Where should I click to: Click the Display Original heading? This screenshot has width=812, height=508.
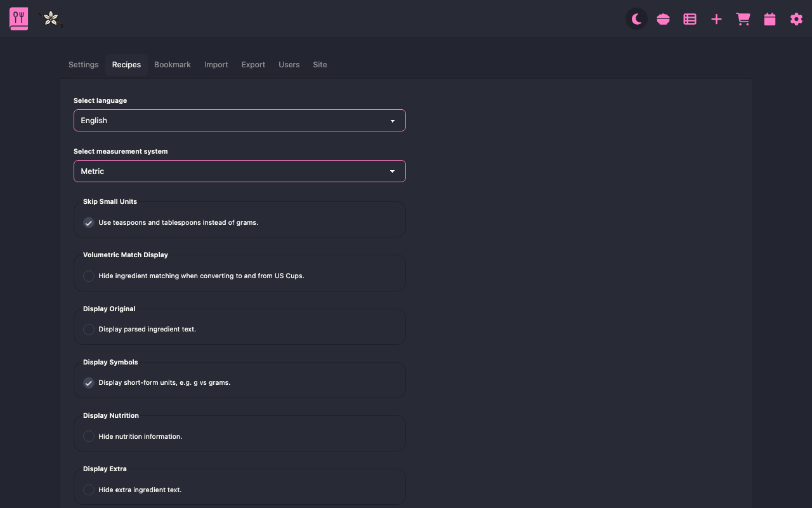[x=109, y=309]
